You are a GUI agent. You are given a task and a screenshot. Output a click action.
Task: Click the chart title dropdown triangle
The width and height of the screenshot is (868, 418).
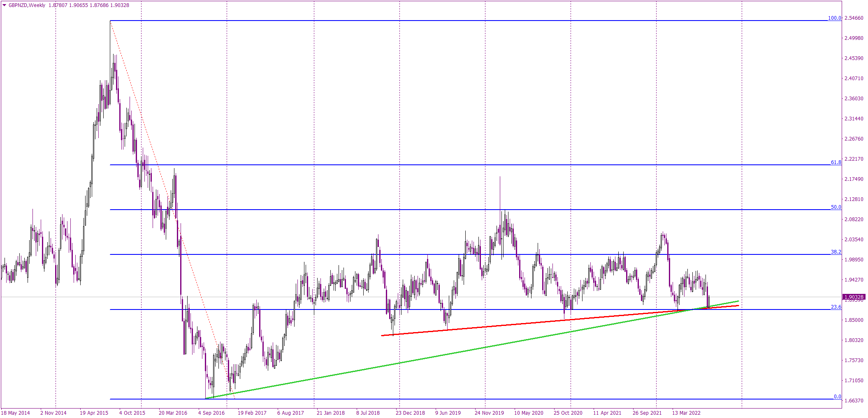click(5, 5)
